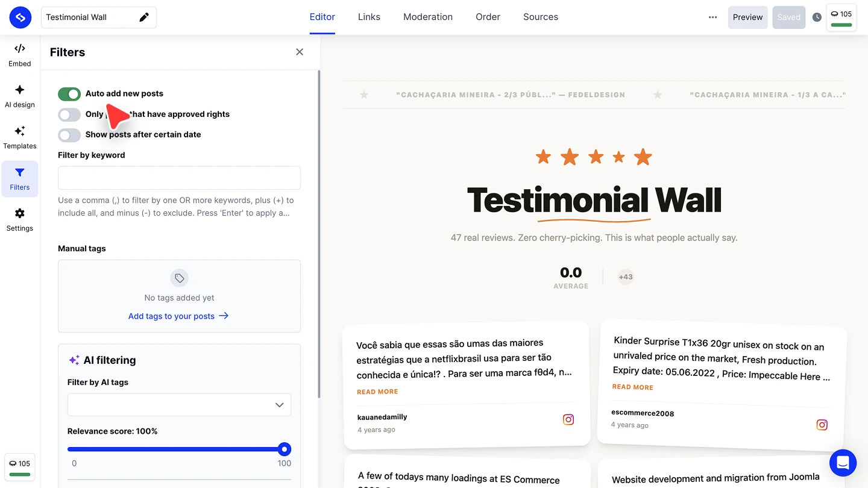Click the 0.0 average rating value
Image resolution: width=868 pixels, height=488 pixels.
click(x=571, y=273)
